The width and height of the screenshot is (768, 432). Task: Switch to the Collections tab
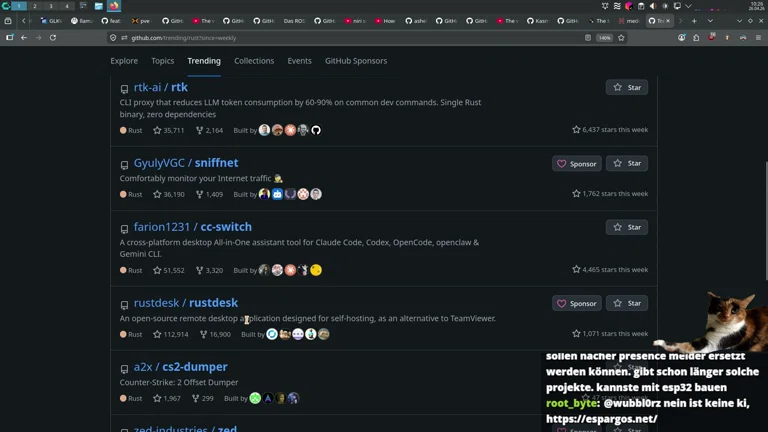[254, 61]
